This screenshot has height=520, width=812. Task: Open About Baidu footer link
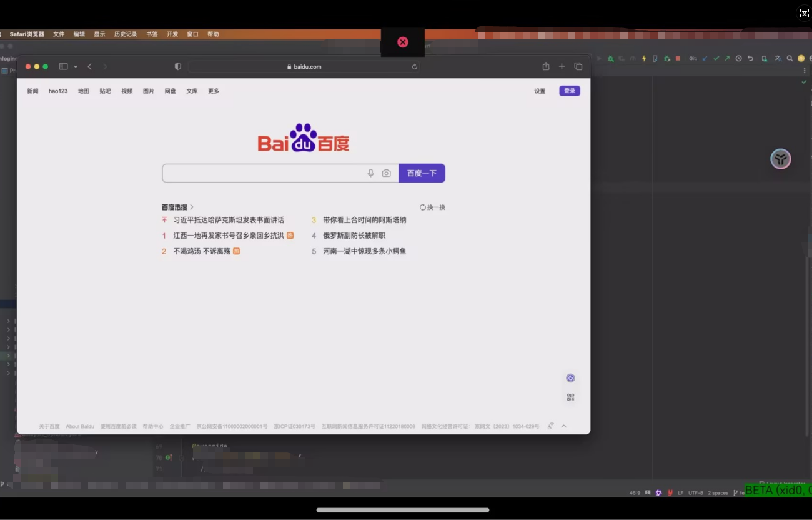[x=80, y=426]
